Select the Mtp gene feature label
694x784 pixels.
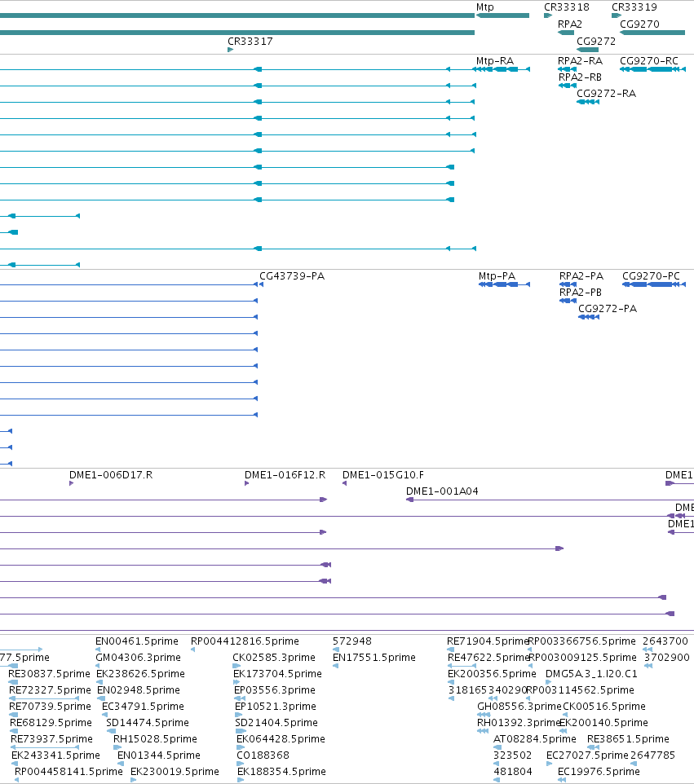pos(485,7)
